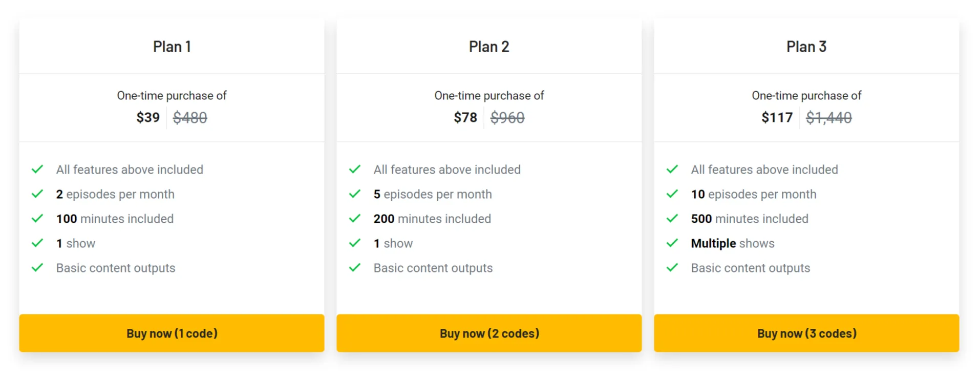
Task: Click Plan 1 Basic content outputs checkmark
Action: click(x=37, y=268)
